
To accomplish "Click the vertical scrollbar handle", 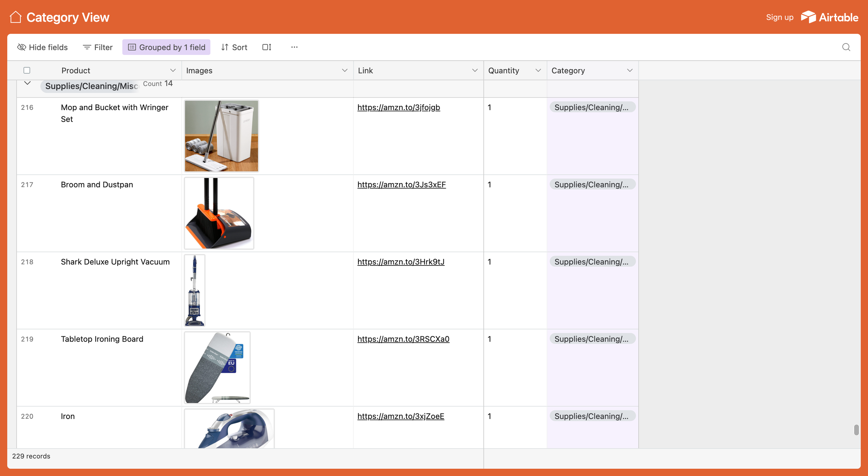I will click(857, 430).
